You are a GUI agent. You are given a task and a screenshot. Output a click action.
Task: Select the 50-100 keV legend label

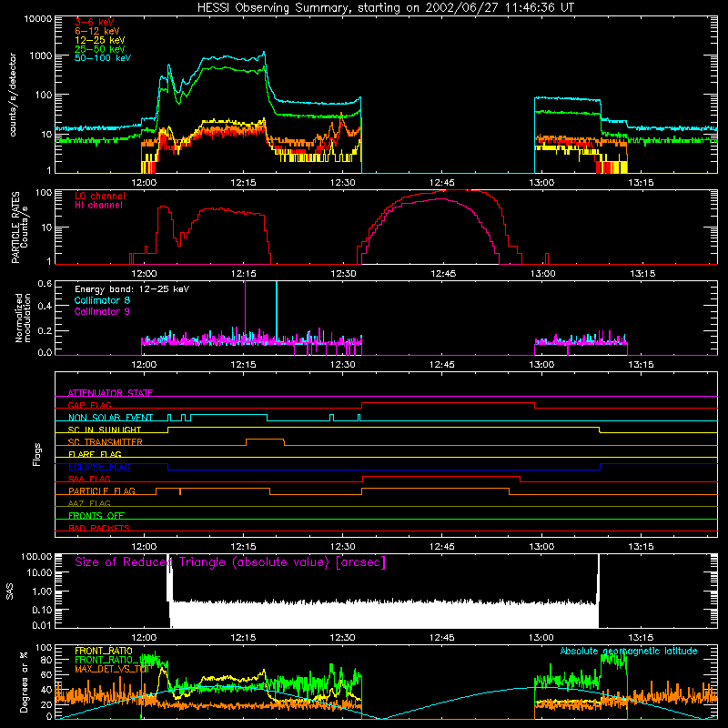tap(103, 58)
